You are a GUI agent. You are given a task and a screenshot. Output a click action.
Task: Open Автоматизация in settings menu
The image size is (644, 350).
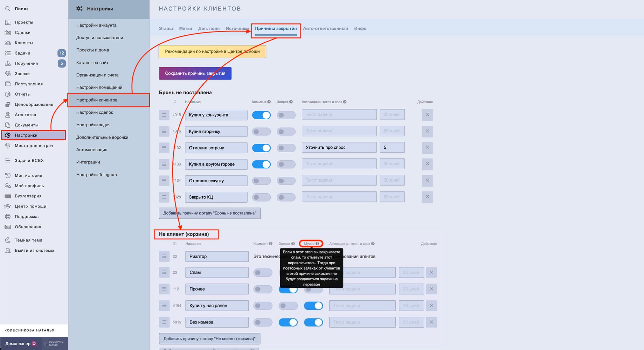(x=92, y=150)
